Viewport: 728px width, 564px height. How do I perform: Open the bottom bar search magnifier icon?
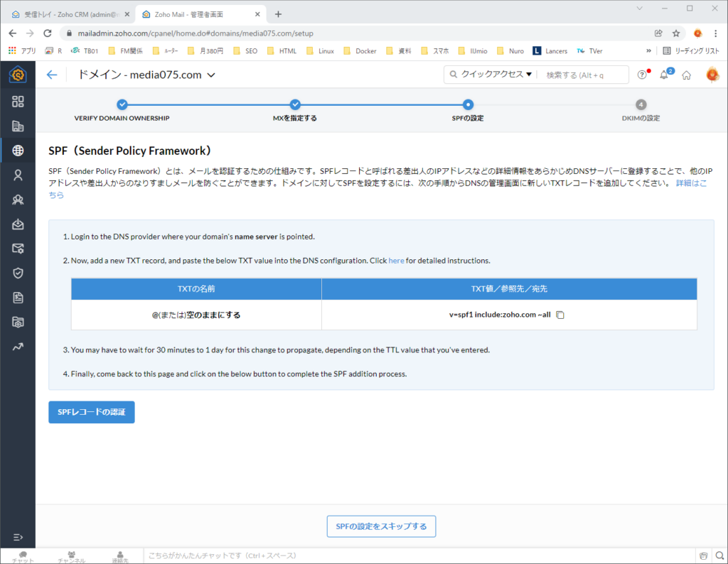point(719,555)
